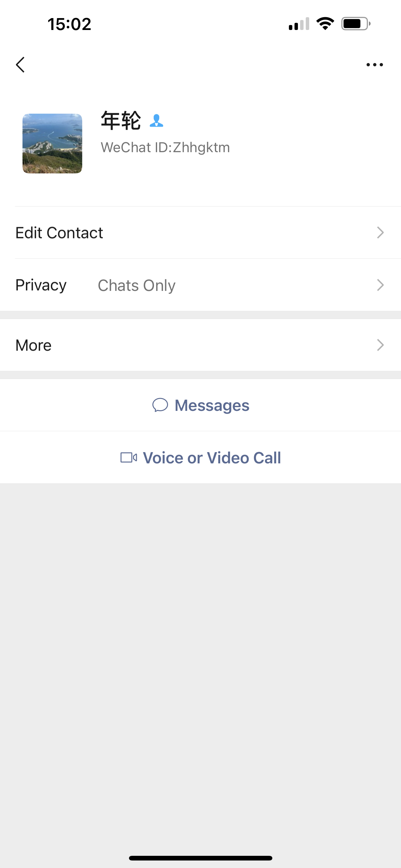The width and height of the screenshot is (401, 868).
Task: Tap the contact name 年轮
Action: 121,121
